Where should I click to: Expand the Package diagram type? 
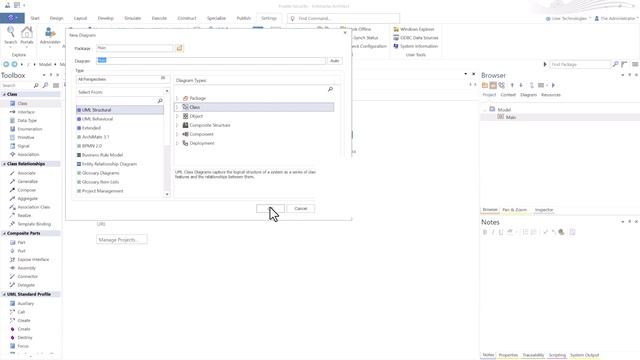point(177,98)
